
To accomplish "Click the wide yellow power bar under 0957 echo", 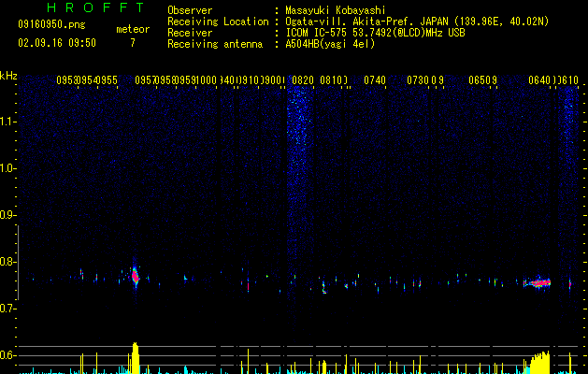I will click(136, 358).
